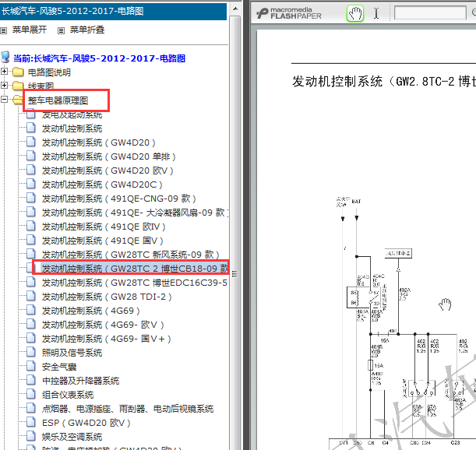Viewport: 476px width, 450px height.
Task: Select the FlashPaper hand pan tool
Action: 355,14
